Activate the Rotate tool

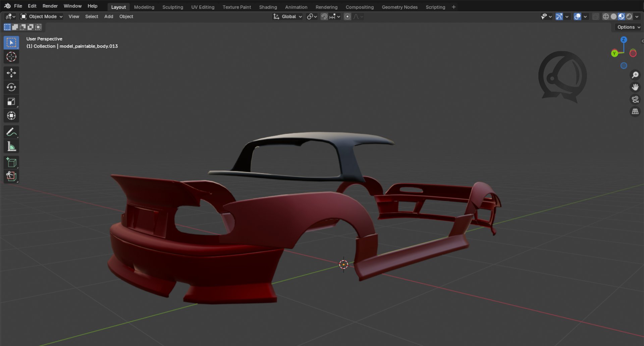(11, 87)
